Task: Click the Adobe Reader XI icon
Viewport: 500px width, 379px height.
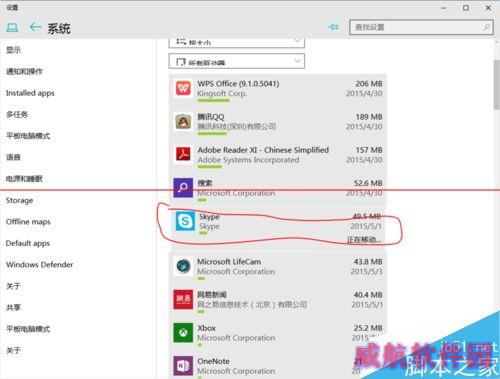Action: pos(183,155)
